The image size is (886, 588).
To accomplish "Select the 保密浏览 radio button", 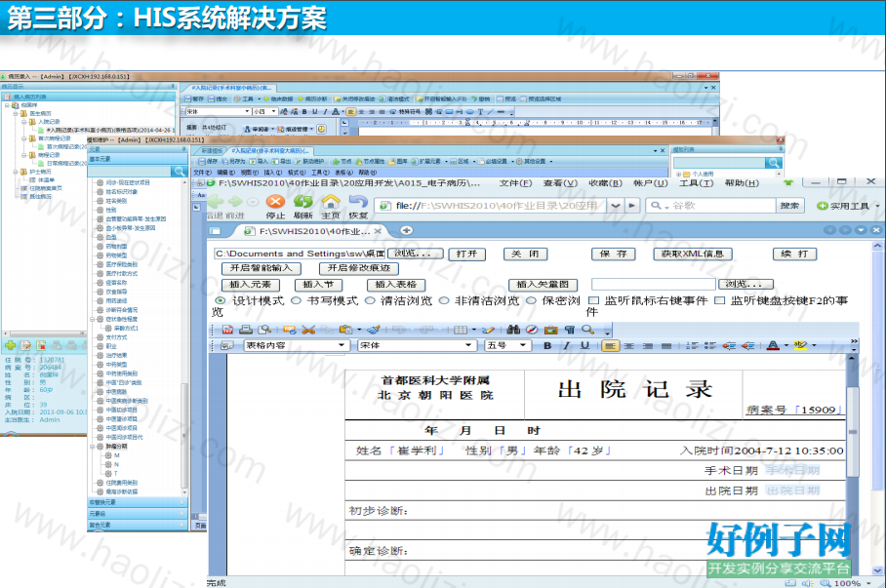I will coord(531,300).
